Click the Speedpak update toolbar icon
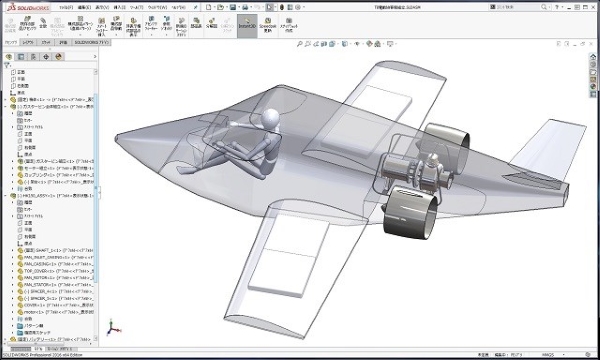The image size is (600, 360). [267, 25]
